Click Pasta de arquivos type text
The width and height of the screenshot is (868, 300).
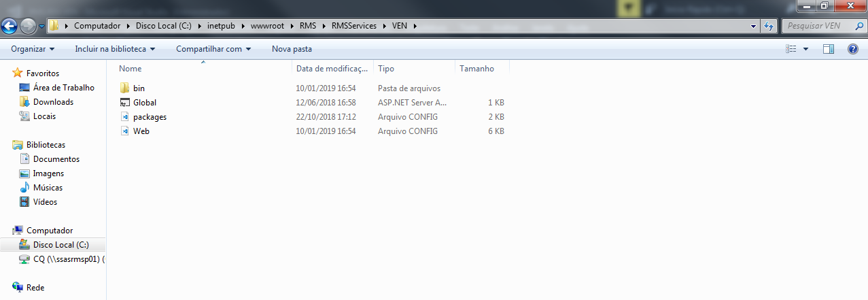tap(409, 88)
